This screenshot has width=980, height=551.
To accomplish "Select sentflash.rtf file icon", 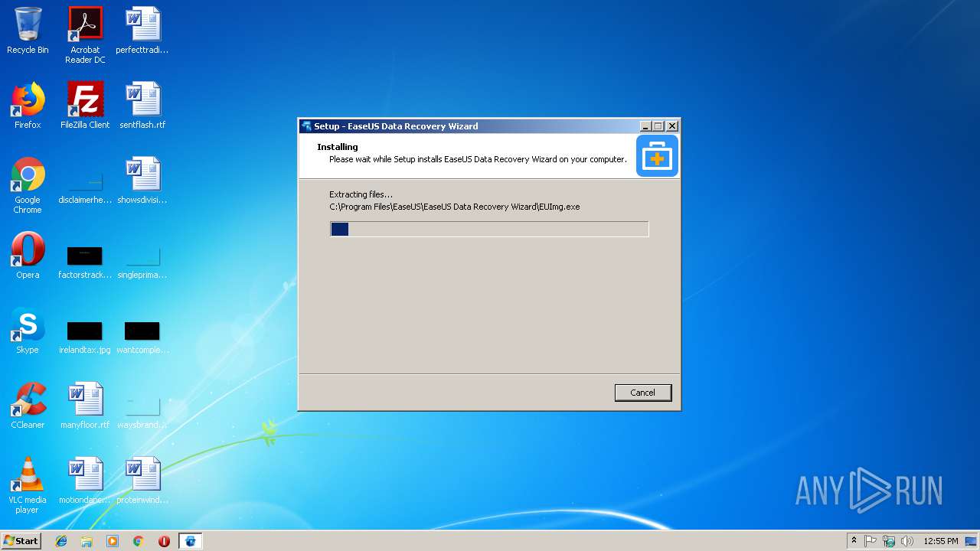I will tap(142, 106).
